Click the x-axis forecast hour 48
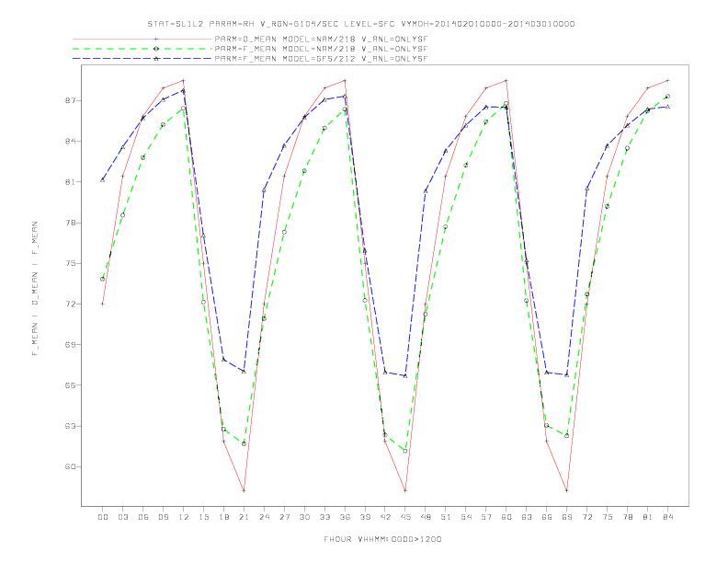The height and width of the screenshot is (563, 728). tap(426, 517)
